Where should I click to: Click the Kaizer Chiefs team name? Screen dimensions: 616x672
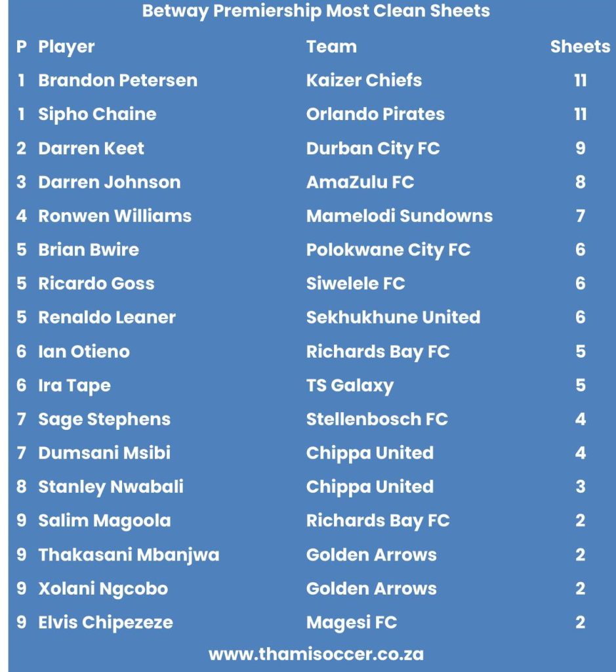click(364, 81)
